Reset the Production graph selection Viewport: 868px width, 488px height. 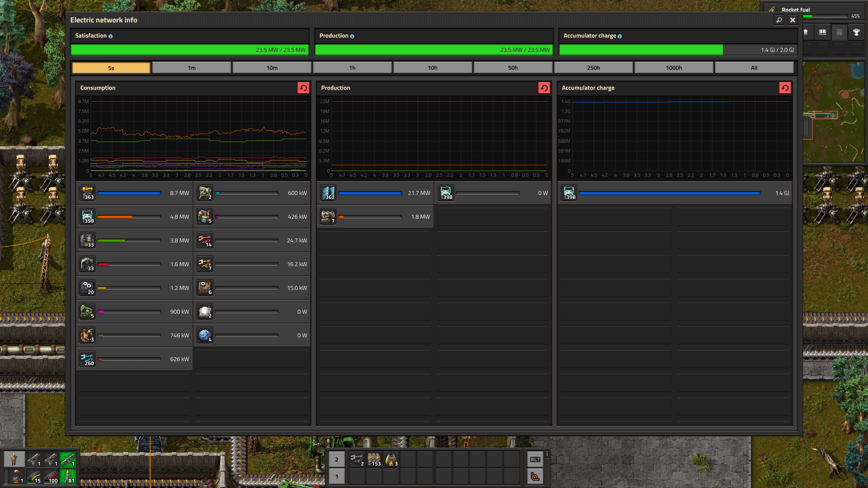pyautogui.click(x=544, y=88)
